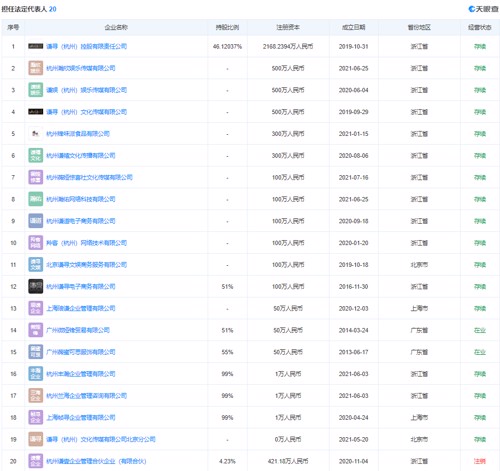The height and width of the screenshot is (471, 500).
Task: Select the 55% shareholding in row 15
Action: coord(227,352)
